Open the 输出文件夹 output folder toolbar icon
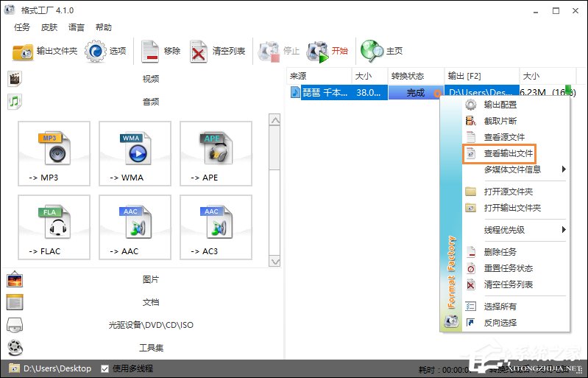Screen dimensions: 588x378 coord(23,52)
